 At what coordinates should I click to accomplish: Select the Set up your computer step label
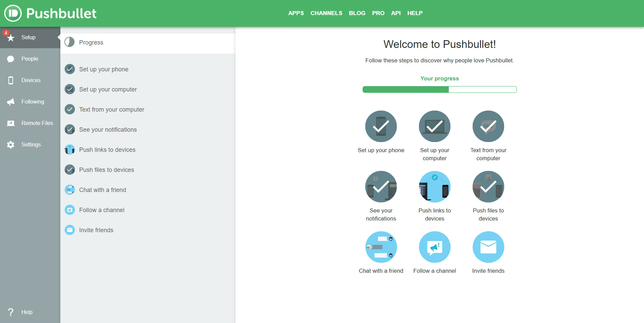pos(108,89)
